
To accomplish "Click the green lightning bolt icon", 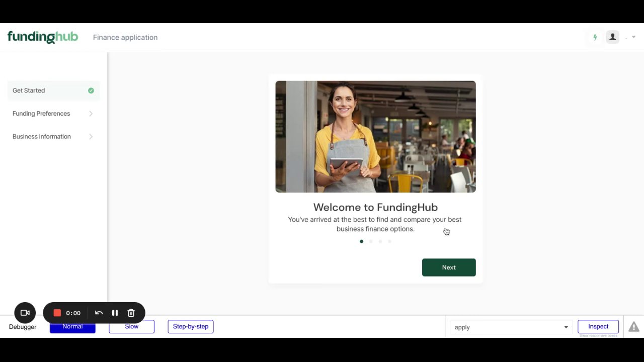I will (x=595, y=37).
